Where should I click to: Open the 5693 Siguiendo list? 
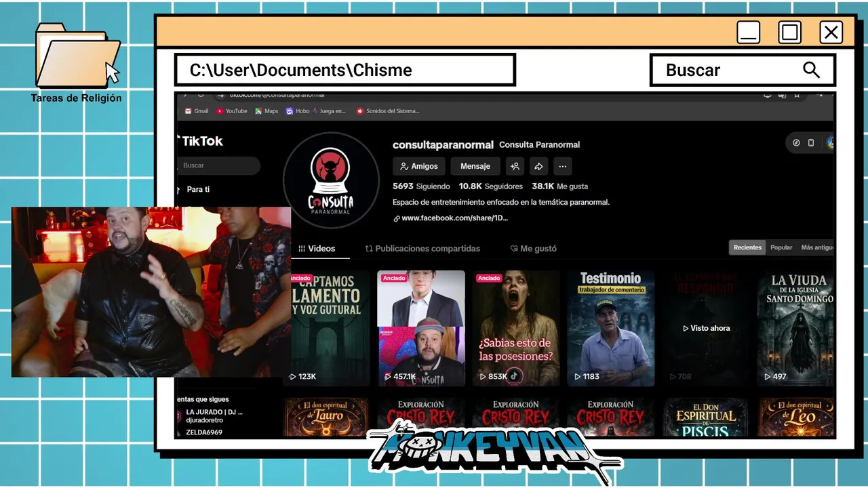pos(421,186)
